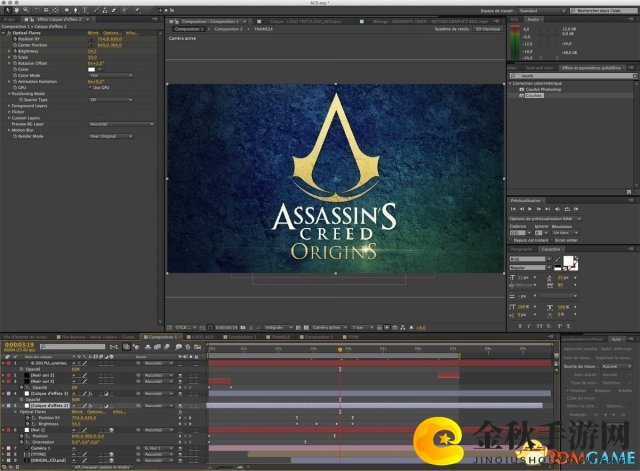Click the eyedropper beside Color property
The image size is (640, 471).
point(100,69)
